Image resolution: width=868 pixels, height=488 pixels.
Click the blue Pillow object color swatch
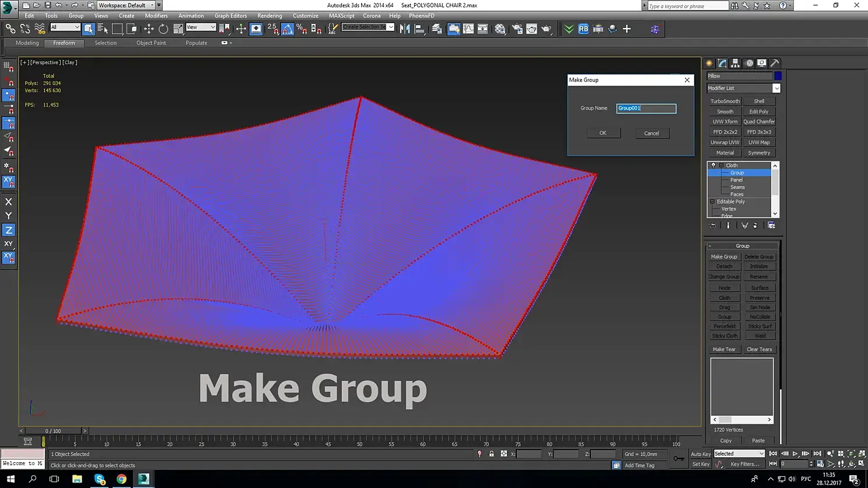(x=778, y=76)
